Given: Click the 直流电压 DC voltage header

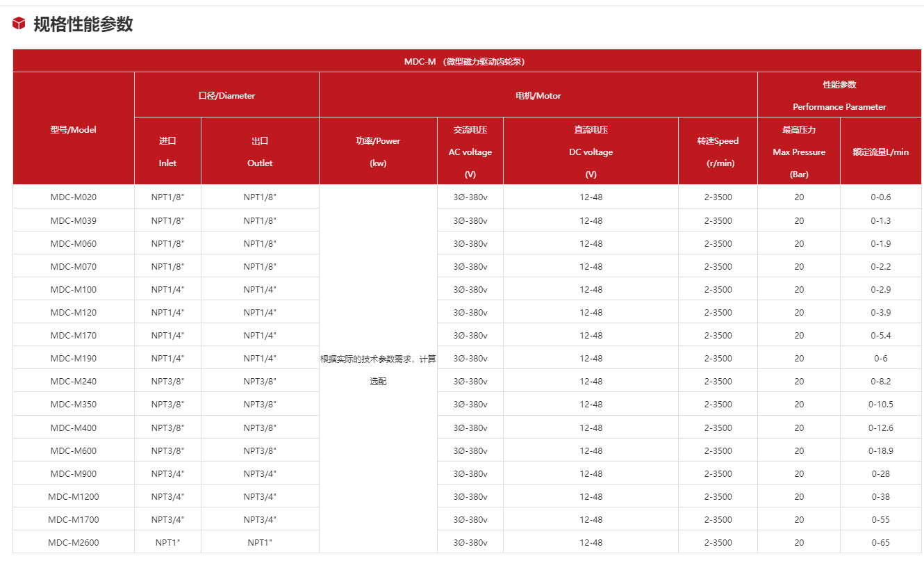Looking at the screenshot, I should pyautogui.click(x=591, y=152).
